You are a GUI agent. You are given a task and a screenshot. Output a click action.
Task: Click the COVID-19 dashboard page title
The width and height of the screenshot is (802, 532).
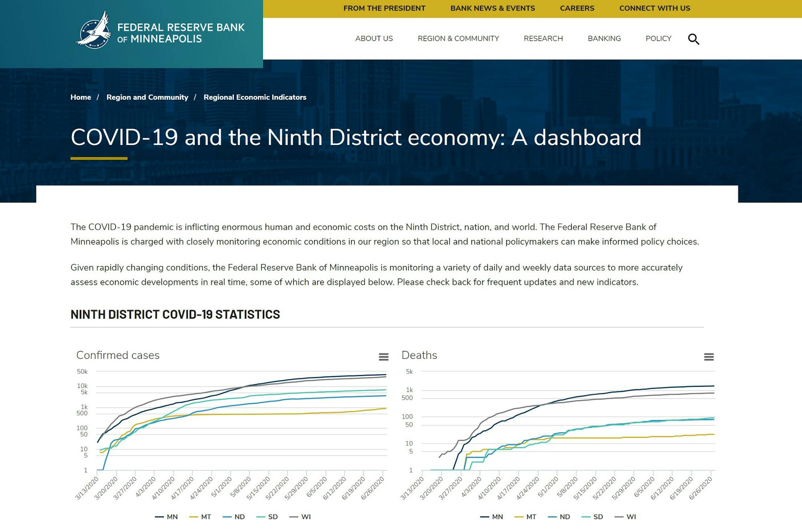coord(356,138)
